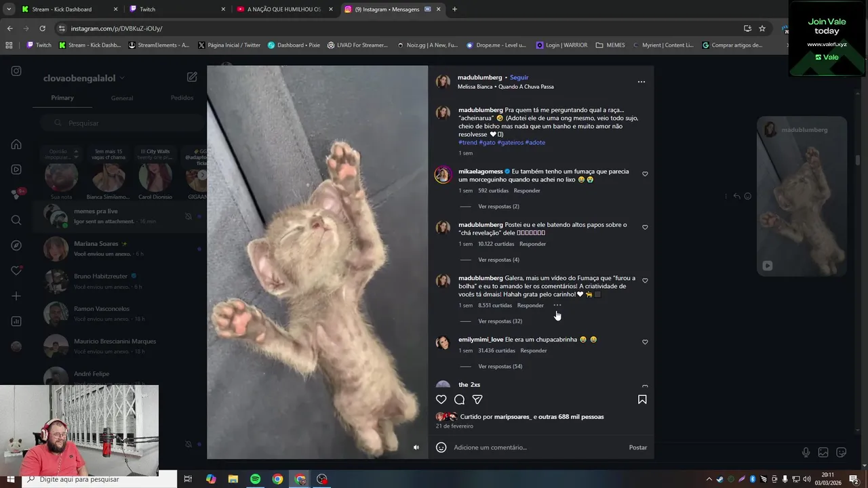Open more options on the Fumaça comment
The width and height of the screenshot is (868, 488).
coord(557,306)
